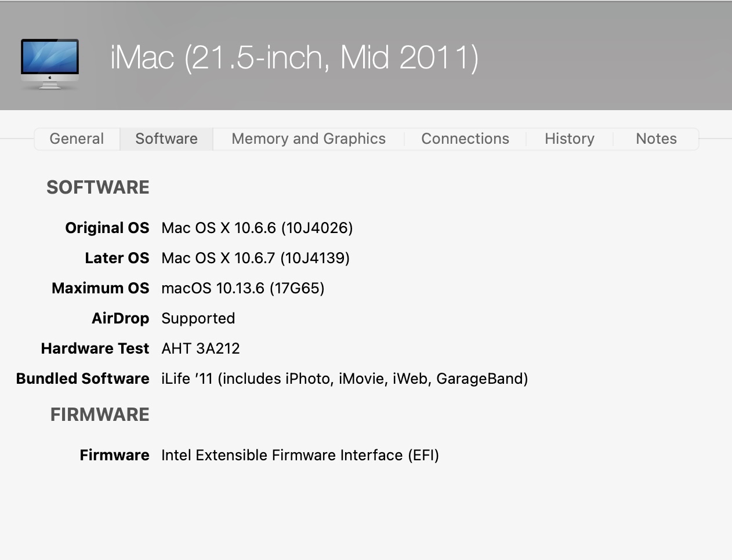Click the iMac computer icon
Viewport: 732px width, 560px height.
(49, 63)
